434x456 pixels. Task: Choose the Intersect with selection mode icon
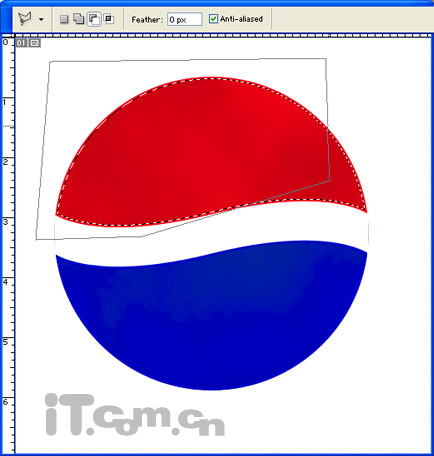(108, 19)
